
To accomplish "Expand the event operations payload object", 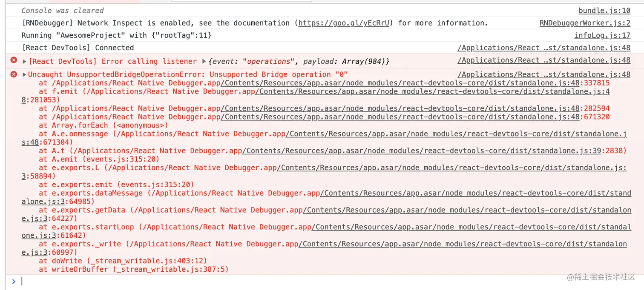I will [x=204, y=61].
